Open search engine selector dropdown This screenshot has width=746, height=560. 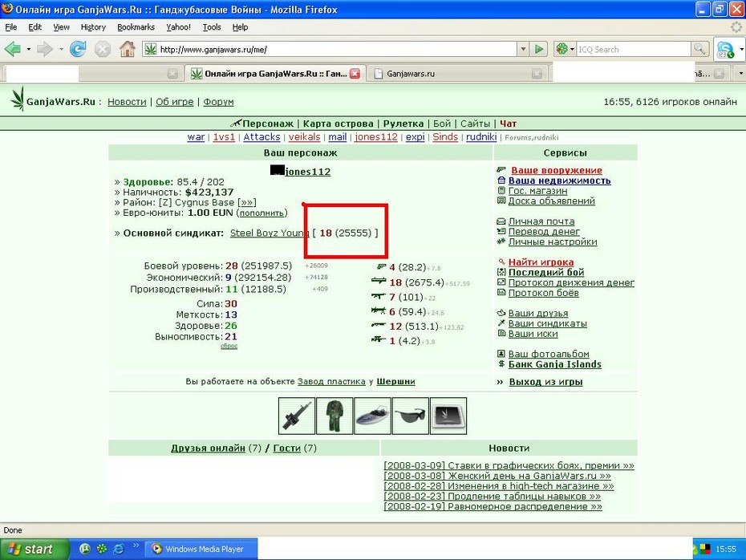(x=573, y=49)
